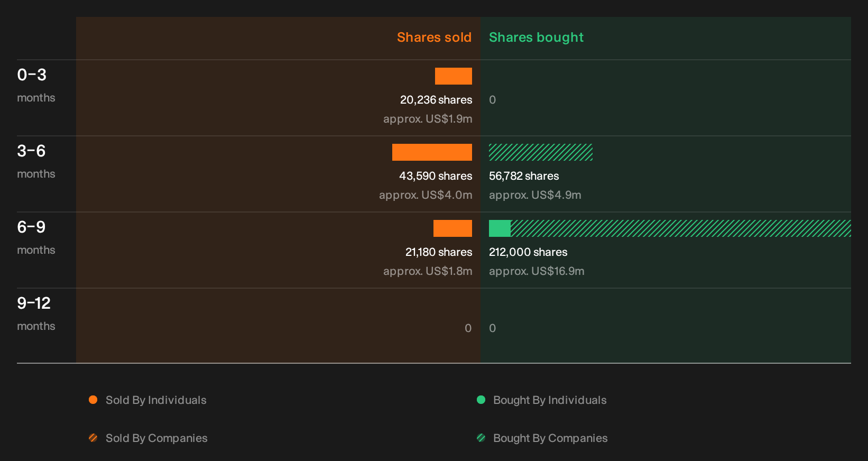Click the hatched 3-6 months bought bar

pos(541,152)
